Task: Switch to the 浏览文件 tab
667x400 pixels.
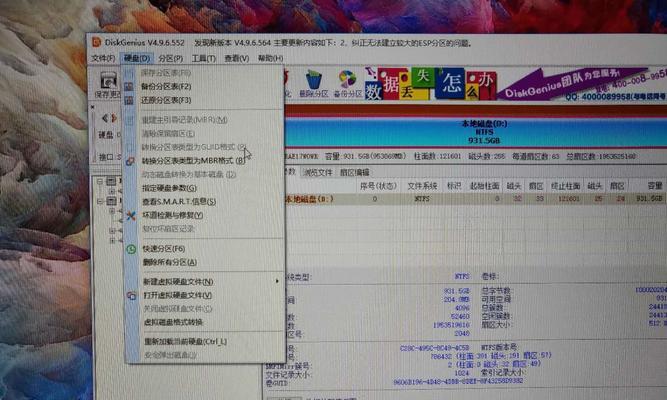Action: click(317, 172)
